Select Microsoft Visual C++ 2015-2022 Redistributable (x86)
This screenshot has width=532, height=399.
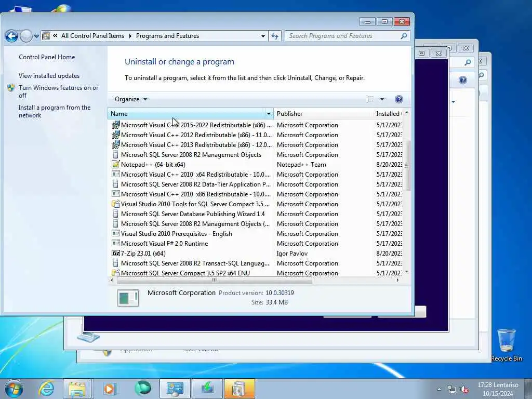[196, 125]
